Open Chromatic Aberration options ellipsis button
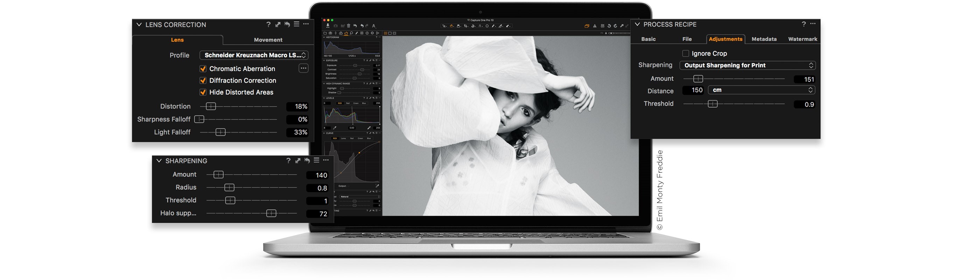The height and width of the screenshot is (280, 980). point(303,69)
